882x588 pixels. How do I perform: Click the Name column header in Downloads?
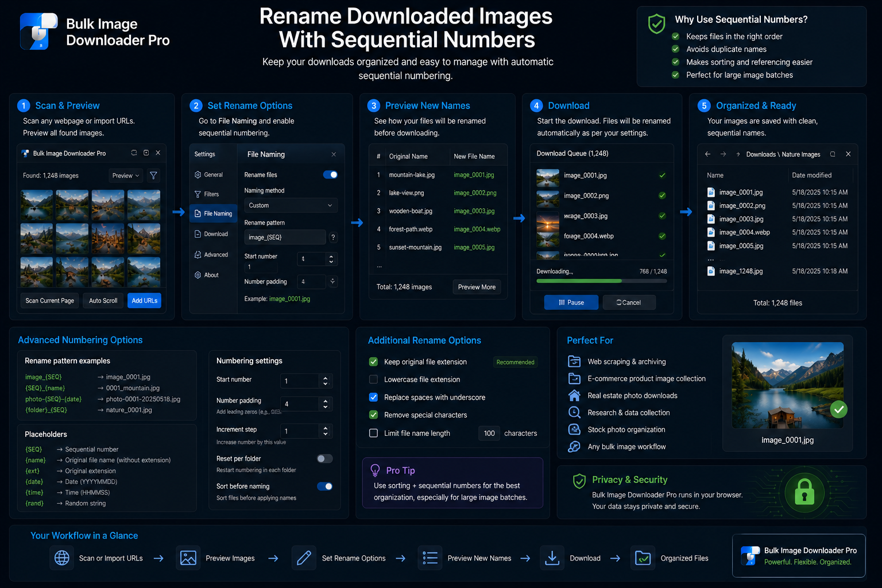(x=715, y=175)
